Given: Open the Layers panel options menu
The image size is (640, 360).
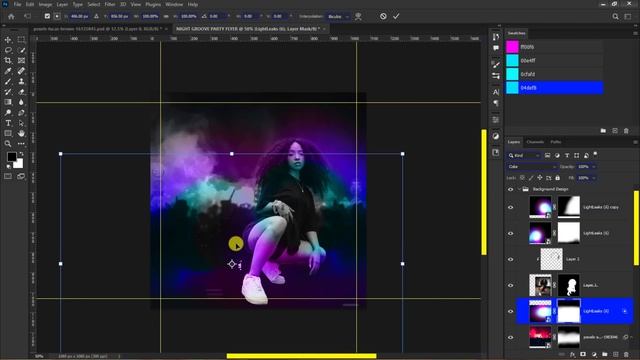Looking at the screenshot, I should click(x=635, y=142).
